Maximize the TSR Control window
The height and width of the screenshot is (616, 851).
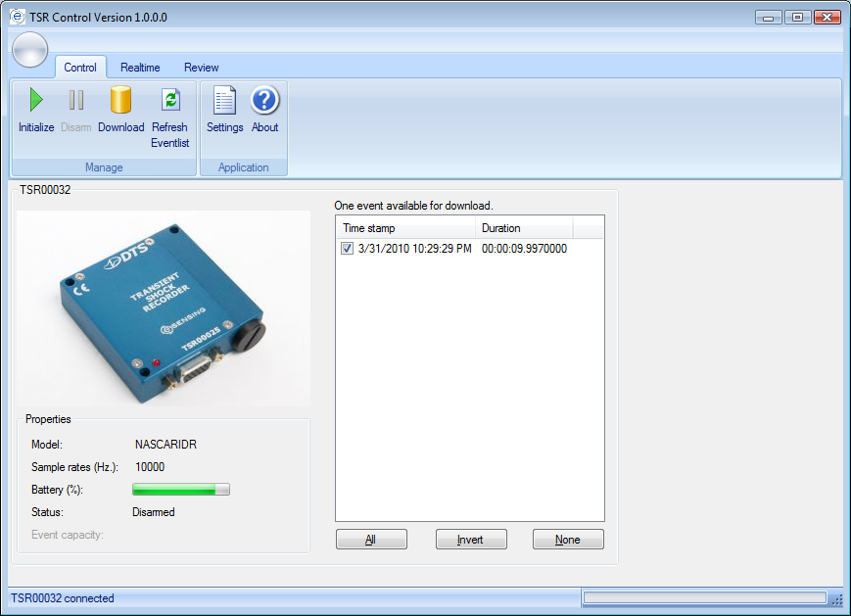click(797, 18)
